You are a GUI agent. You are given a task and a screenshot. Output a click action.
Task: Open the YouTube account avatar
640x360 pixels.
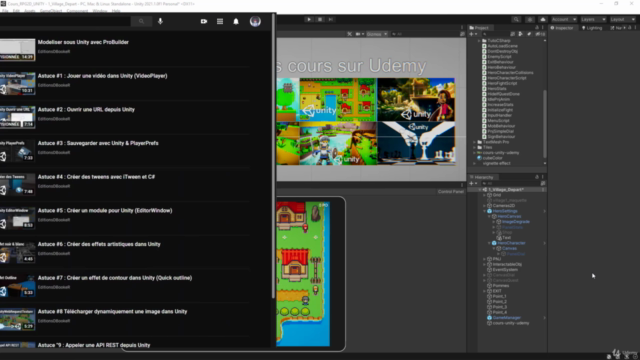tap(255, 21)
